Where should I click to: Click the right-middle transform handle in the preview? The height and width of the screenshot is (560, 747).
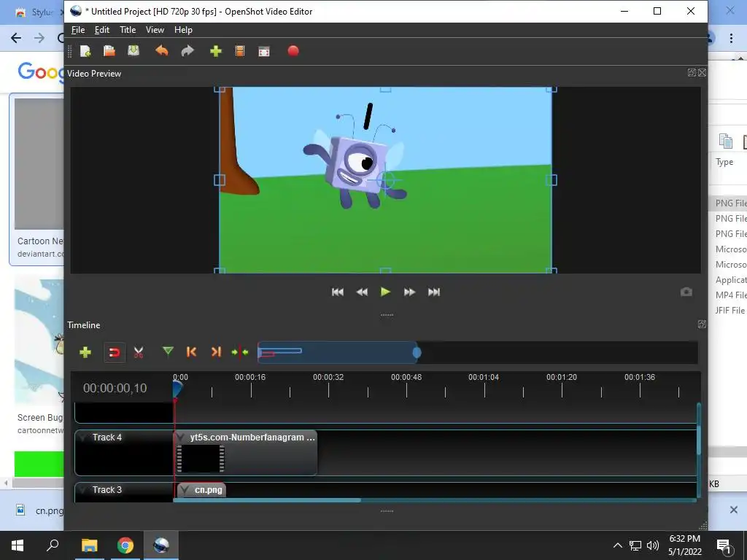click(x=551, y=180)
